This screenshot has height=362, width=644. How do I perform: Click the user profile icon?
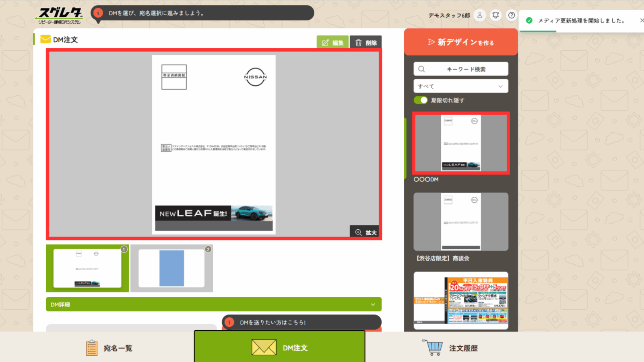(x=479, y=15)
